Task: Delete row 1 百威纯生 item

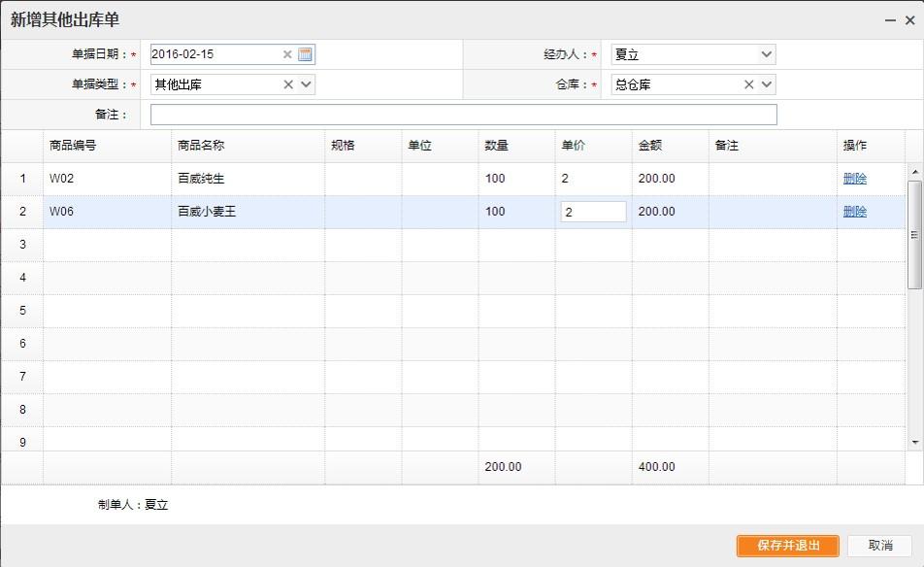Action: (x=854, y=179)
